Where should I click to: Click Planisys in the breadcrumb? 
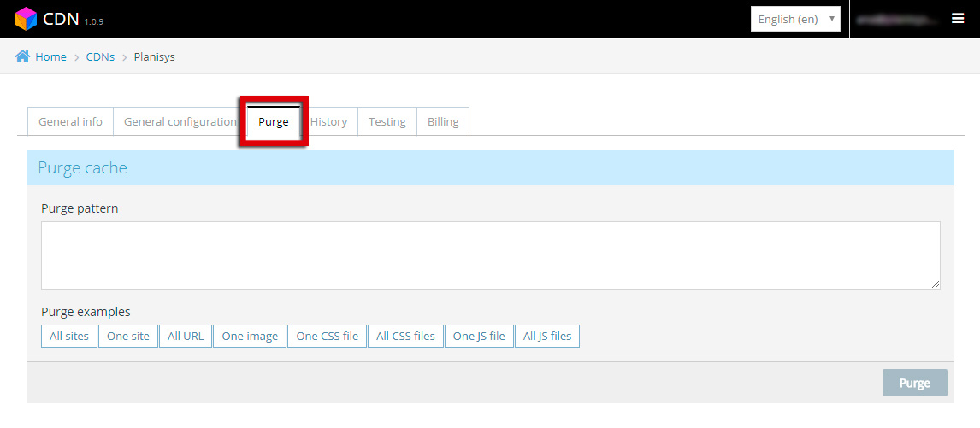pos(155,57)
